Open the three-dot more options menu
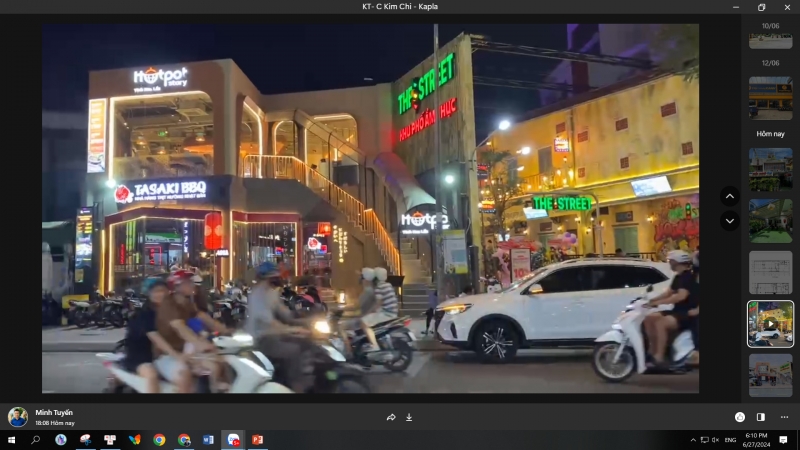The image size is (800, 450). 784,417
